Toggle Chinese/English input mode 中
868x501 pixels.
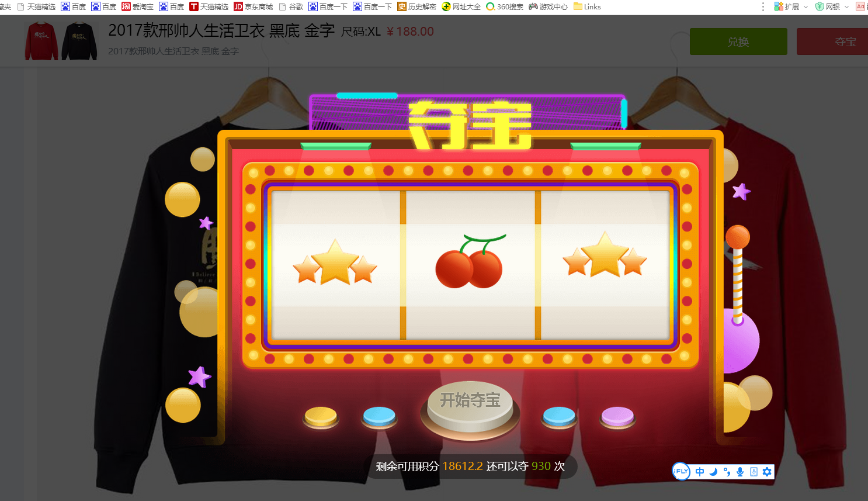pos(700,472)
